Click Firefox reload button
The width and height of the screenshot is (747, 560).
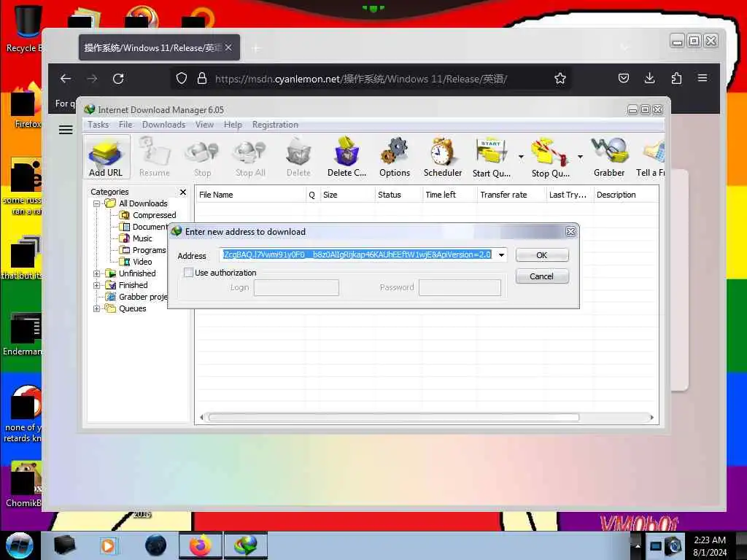coord(118,79)
